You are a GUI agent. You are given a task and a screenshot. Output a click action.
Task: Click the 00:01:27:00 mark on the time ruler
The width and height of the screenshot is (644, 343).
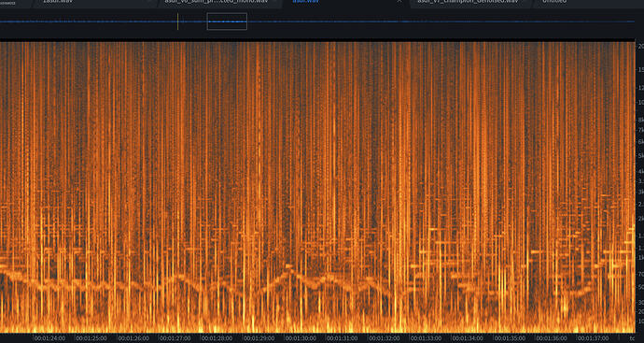175,338
